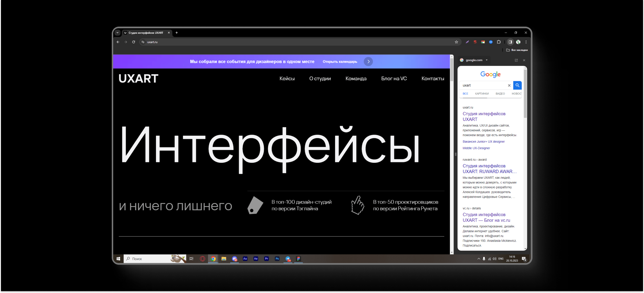Screen dimensions: 644x293
Task: Open Telegram from the taskbar
Action: (x=288, y=259)
